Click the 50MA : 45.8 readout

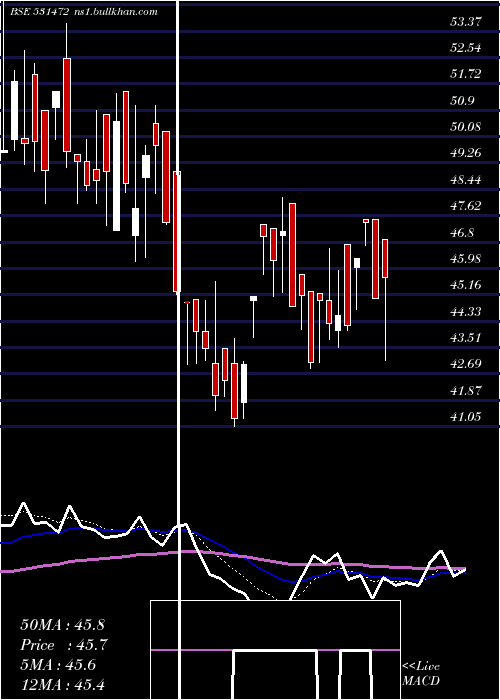point(62,625)
